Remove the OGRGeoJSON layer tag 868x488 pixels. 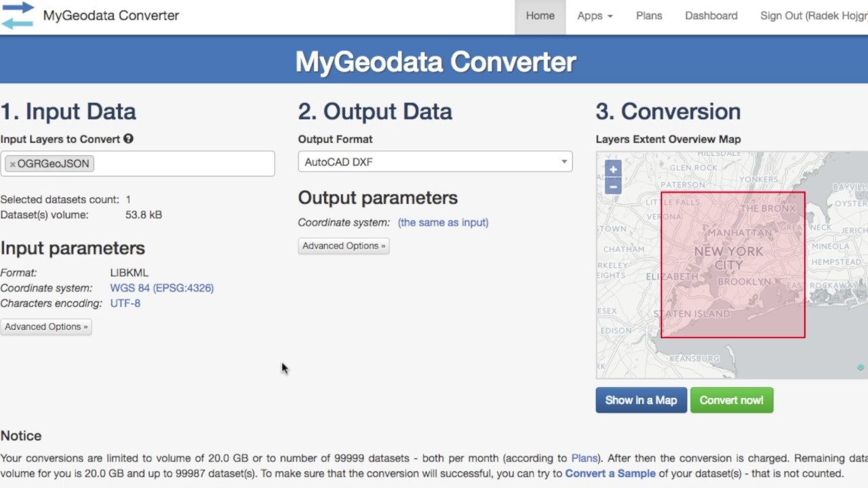pyautogui.click(x=12, y=164)
